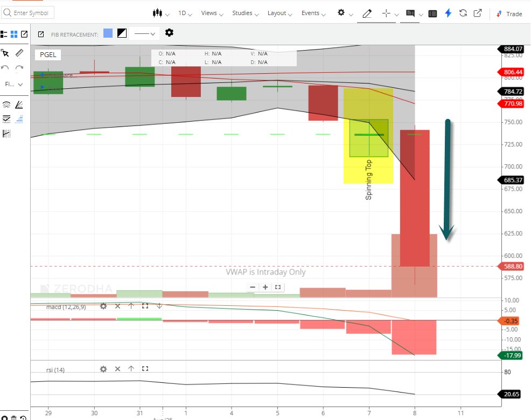Move the MACD panel down
The image size is (531, 420).
point(159,306)
